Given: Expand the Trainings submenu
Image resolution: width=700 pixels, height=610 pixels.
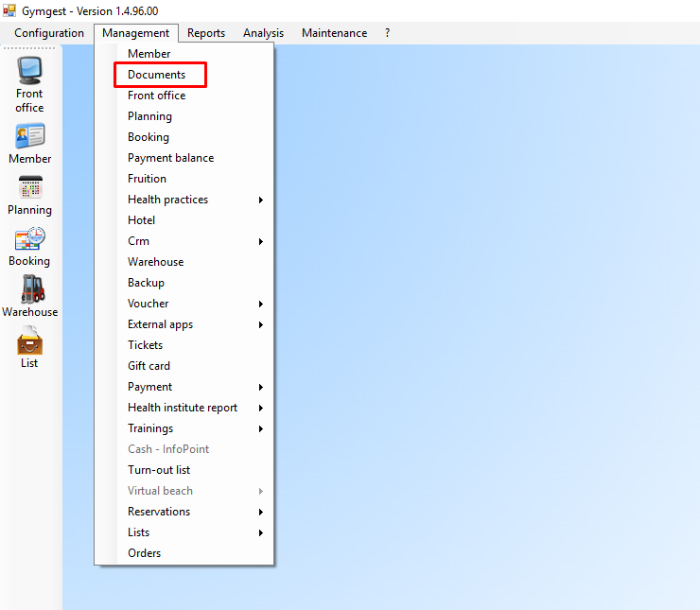Looking at the screenshot, I should tap(184, 428).
